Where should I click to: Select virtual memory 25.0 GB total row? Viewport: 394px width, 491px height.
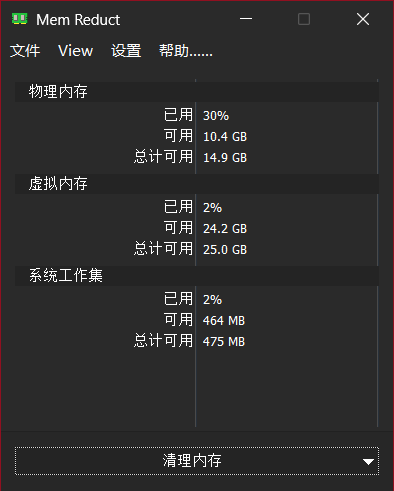[197, 249]
